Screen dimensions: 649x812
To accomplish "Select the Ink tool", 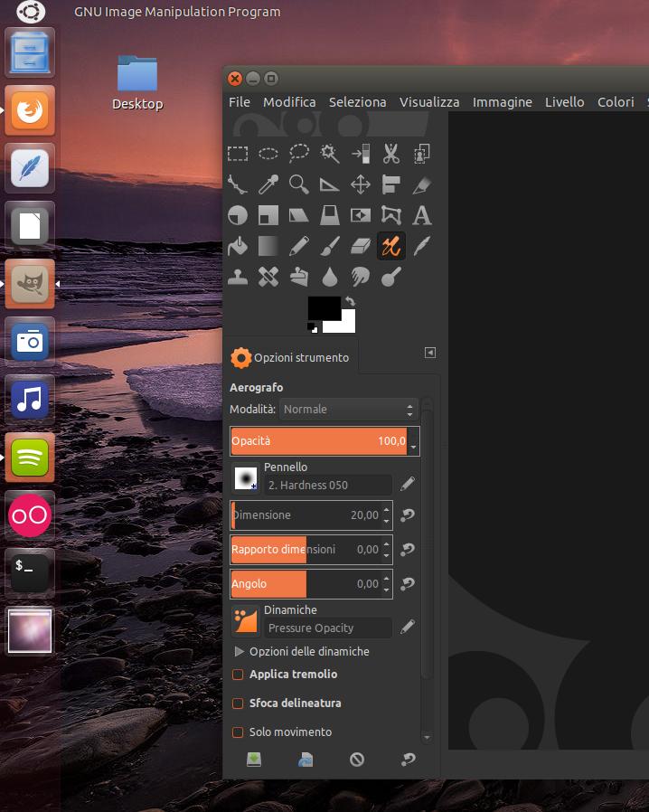I will click(x=422, y=246).
